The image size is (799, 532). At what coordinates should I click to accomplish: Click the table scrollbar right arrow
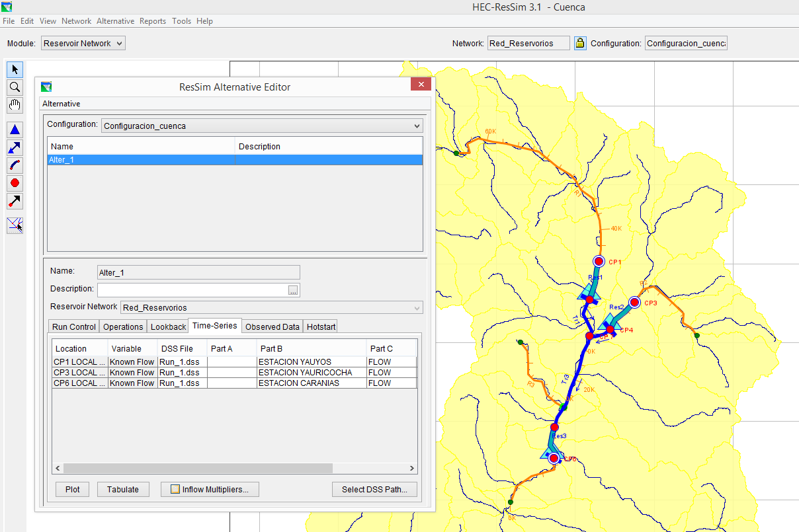point(412,468)
